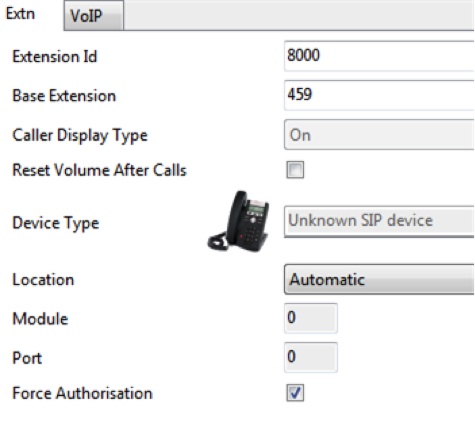Image resolution: width=475 pixels, height=443 pixels.
Task: Click the Port number field
Action: [x=311, y=357]
